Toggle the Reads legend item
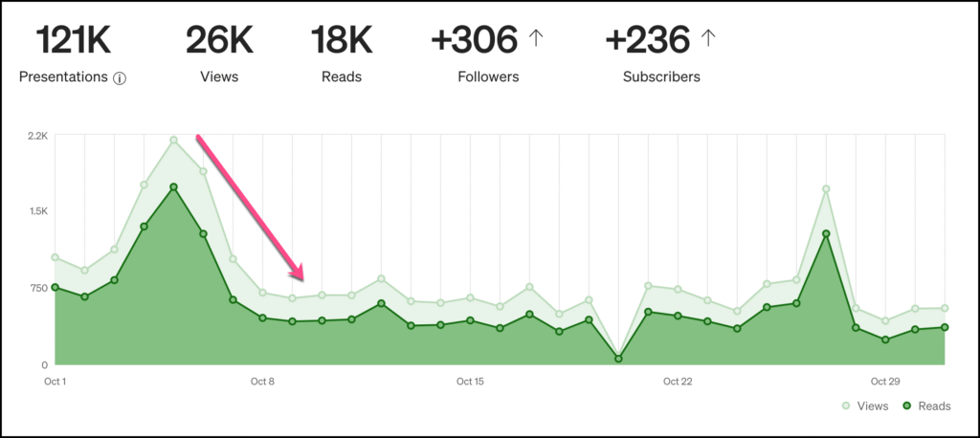Screen dimensions: 980x438 tap(924, 406)
